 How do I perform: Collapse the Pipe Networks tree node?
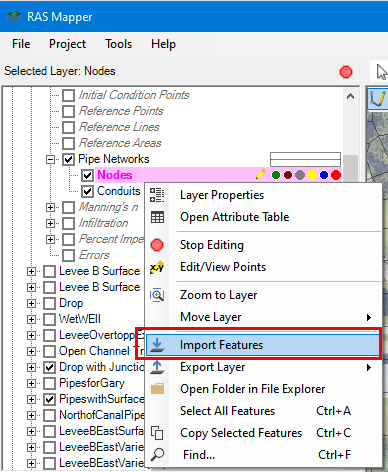(x=50, y=159)
